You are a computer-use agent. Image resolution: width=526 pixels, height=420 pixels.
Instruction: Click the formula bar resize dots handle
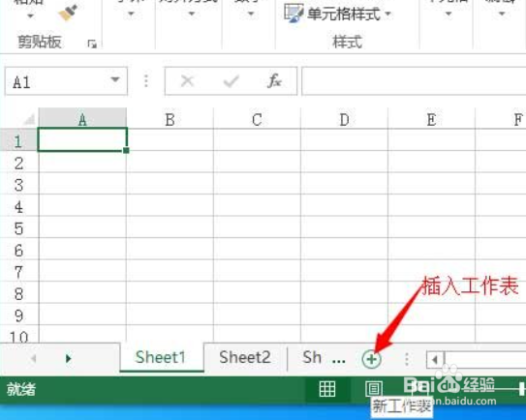click(146, 81)
